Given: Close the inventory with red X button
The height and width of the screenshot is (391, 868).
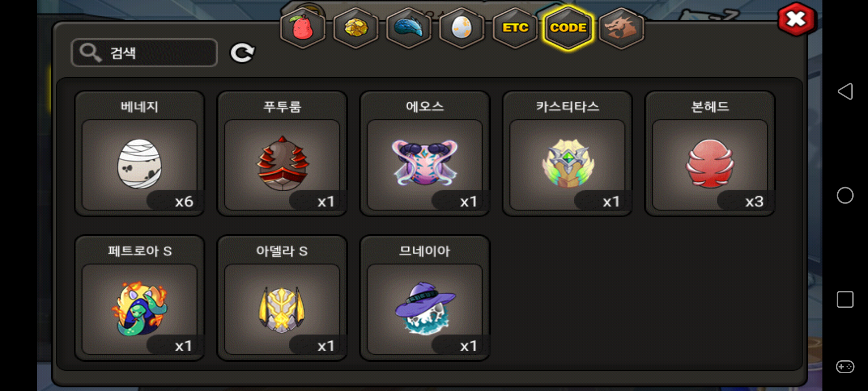Looking at the screenshot, I should (797, 20).
